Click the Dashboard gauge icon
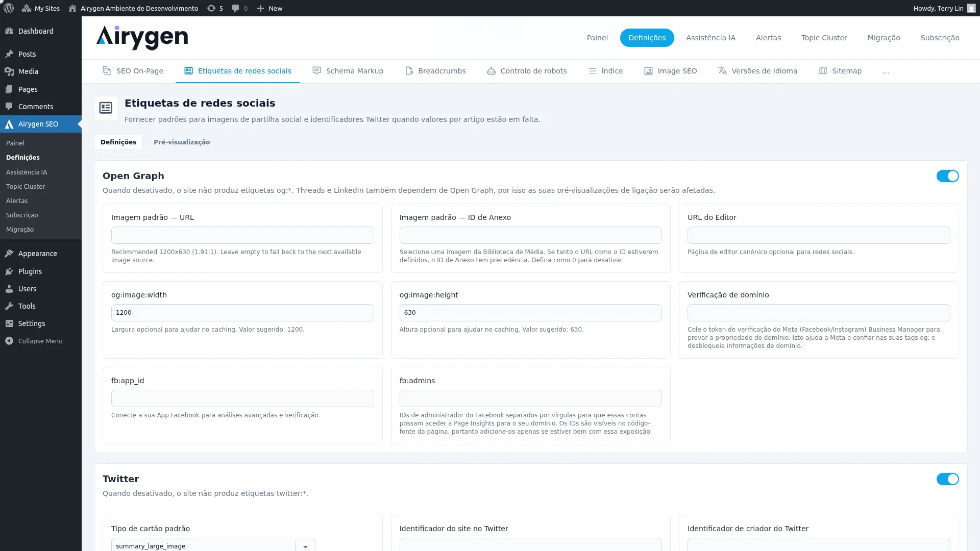 tap(9, 31)
